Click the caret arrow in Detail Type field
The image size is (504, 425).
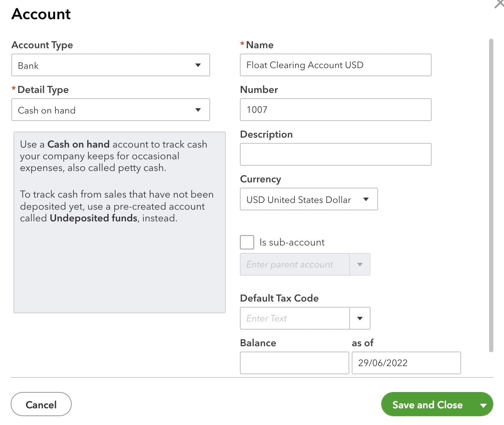click(x=198, y=110)
